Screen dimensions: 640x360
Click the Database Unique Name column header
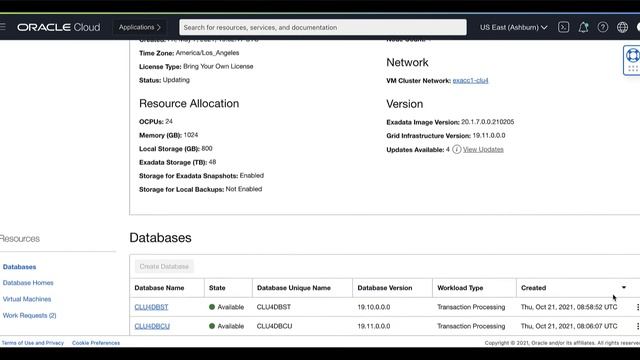(x=294, y=288)
